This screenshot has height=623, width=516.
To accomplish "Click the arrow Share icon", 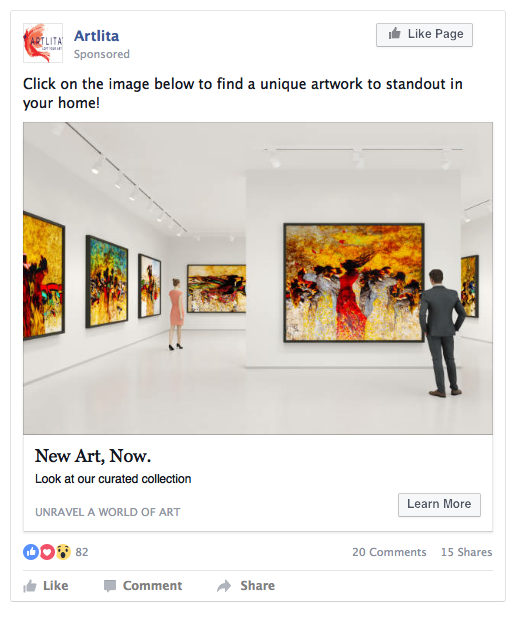I will (x=224, y=586).
